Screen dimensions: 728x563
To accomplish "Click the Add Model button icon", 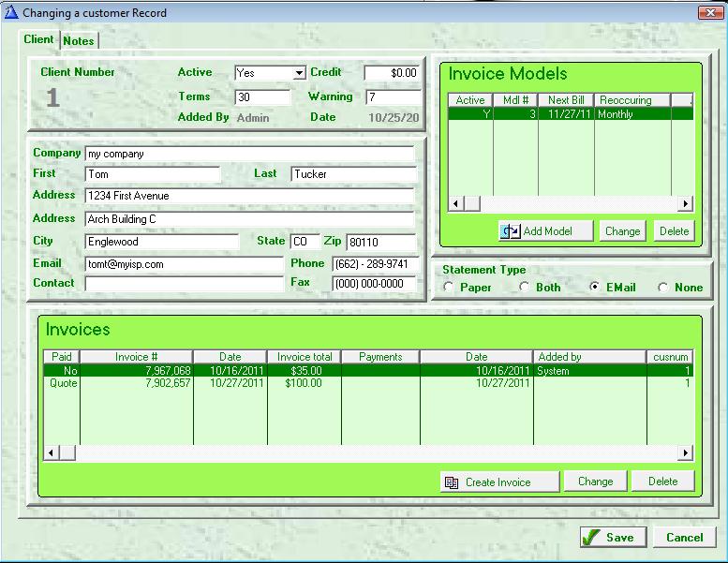I will coord(511,231).
